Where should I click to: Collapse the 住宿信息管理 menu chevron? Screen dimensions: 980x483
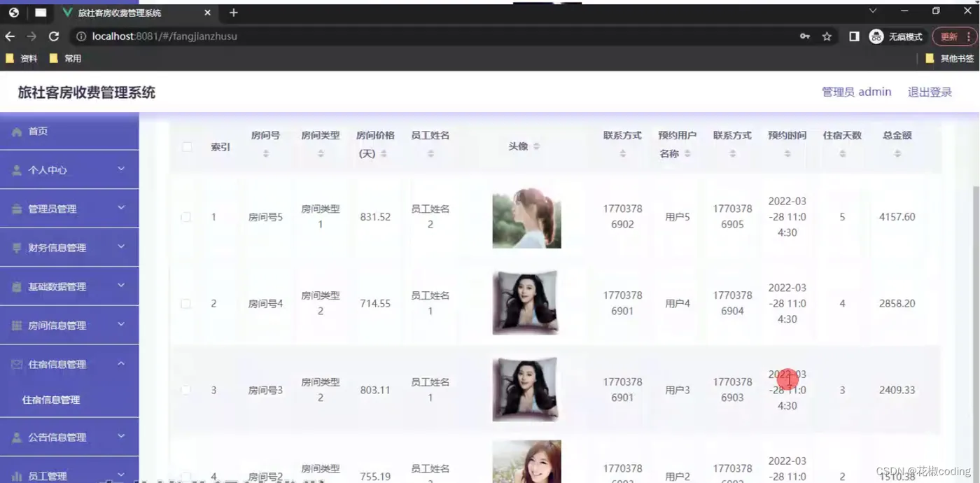pyautogui.click(x=121, y=364)
